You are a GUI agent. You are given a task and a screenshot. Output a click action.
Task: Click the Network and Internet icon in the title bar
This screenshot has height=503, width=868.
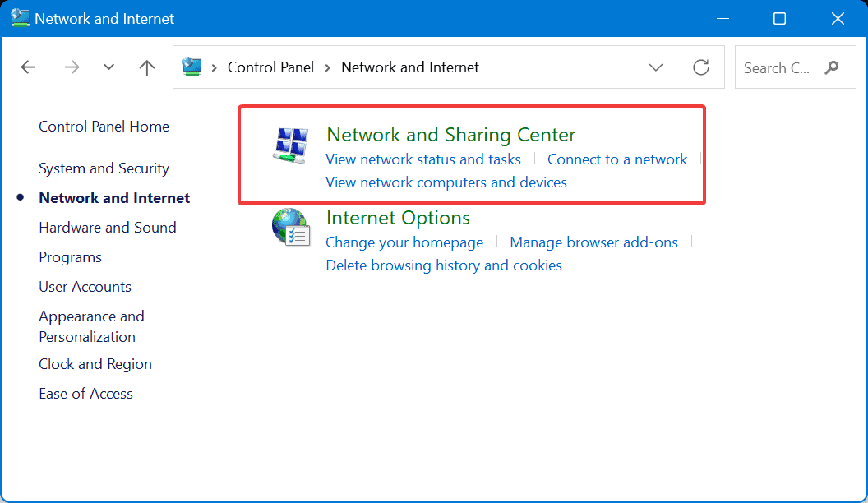coord(18,18)
